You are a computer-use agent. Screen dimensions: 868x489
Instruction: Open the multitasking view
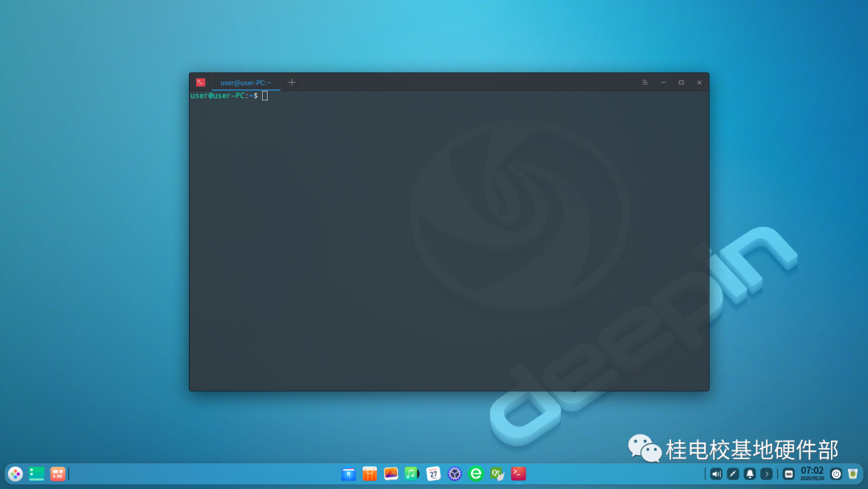point(58,474)
